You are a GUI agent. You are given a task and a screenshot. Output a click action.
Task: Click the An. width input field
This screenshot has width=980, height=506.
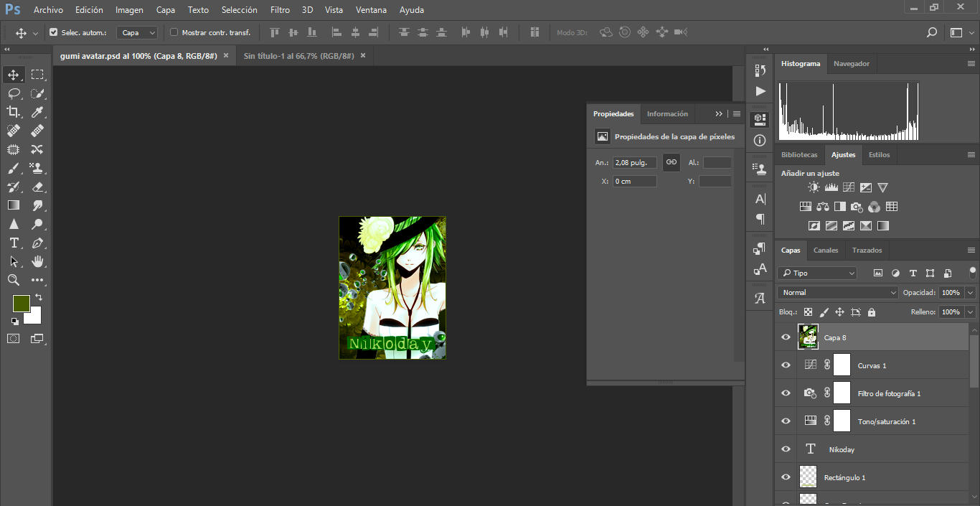(635, 163)
